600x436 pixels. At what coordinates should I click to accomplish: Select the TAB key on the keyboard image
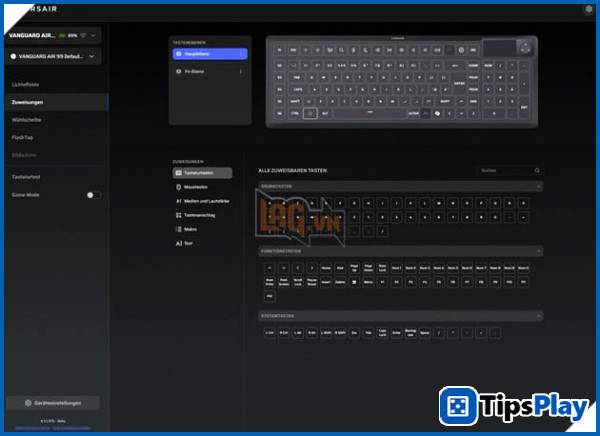pos(297,77)
